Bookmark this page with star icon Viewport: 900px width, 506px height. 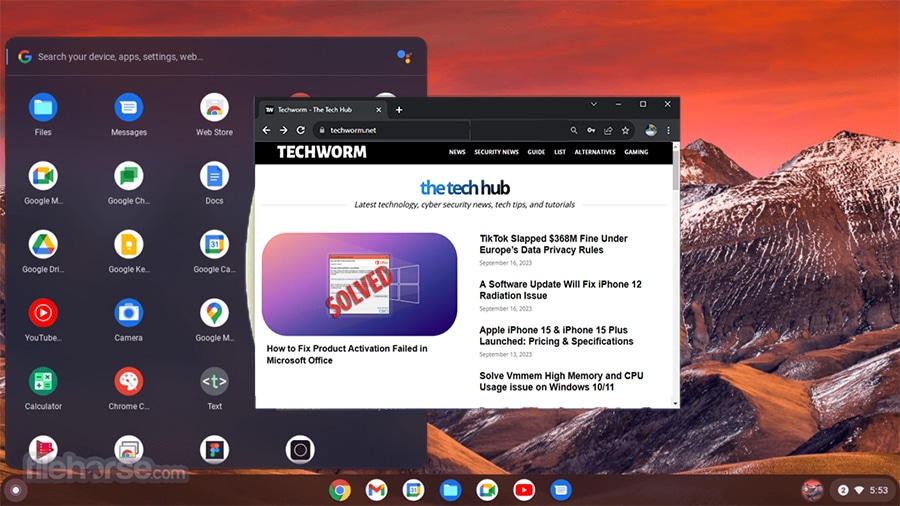point(625,130)
